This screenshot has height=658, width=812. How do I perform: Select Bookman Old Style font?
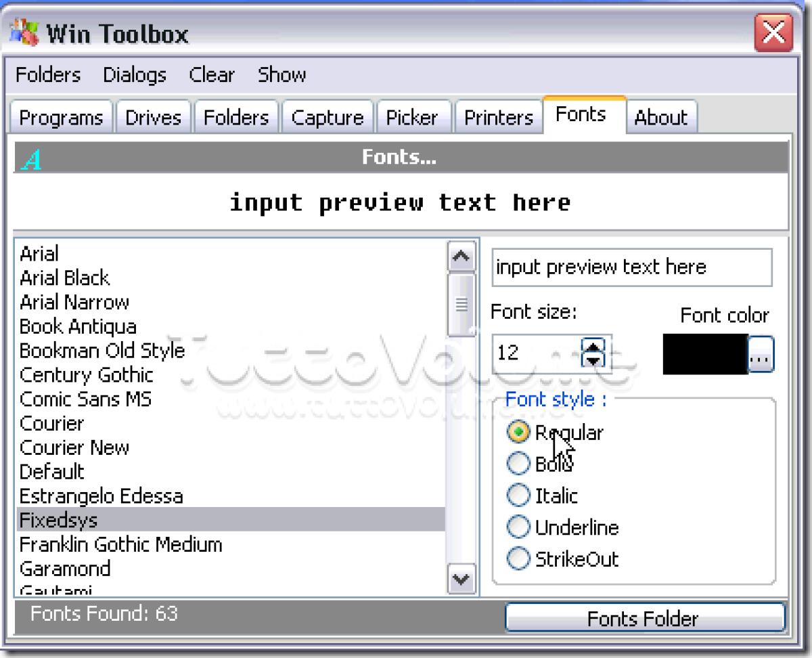pos(230,351)
